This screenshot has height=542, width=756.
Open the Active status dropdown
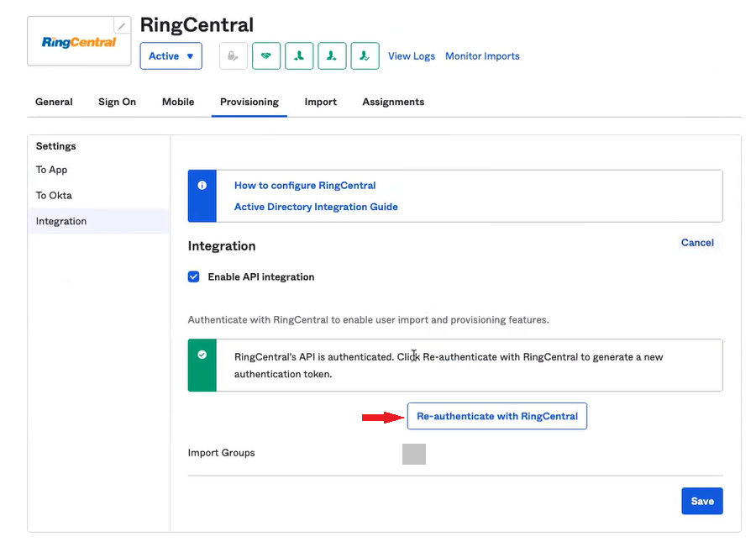coord(171,56)
